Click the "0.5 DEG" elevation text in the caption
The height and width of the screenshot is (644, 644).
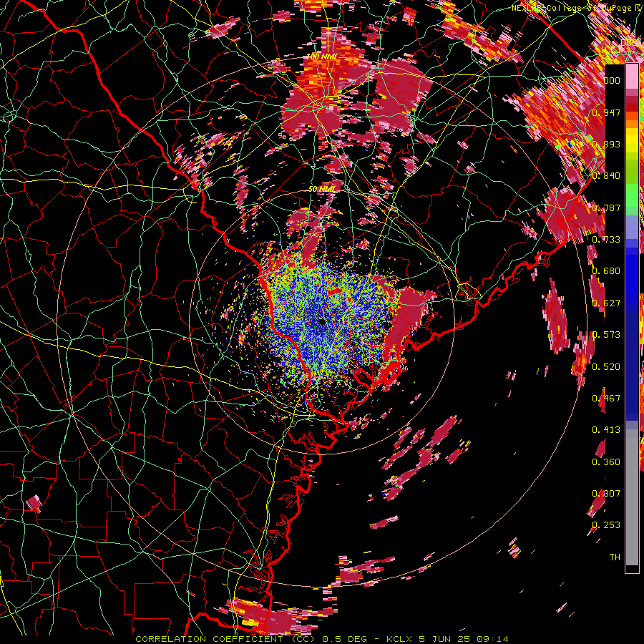tap(343, 639)
